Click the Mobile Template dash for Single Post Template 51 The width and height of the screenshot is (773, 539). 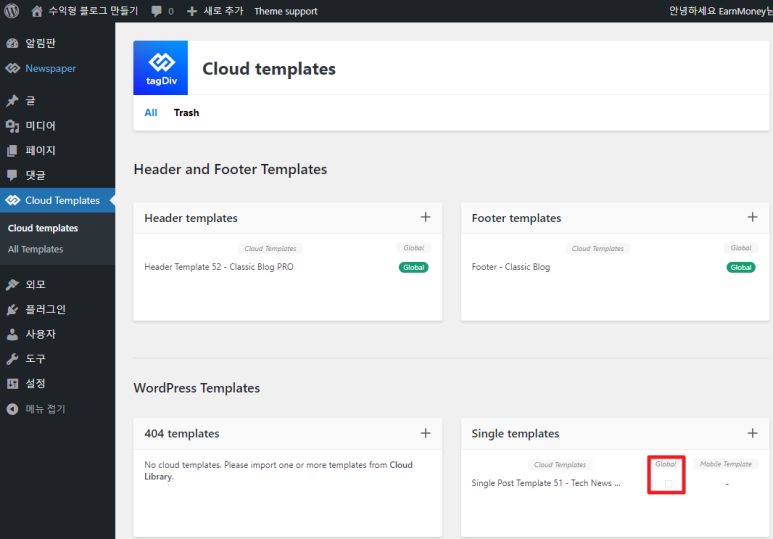[x=727, y=484]
